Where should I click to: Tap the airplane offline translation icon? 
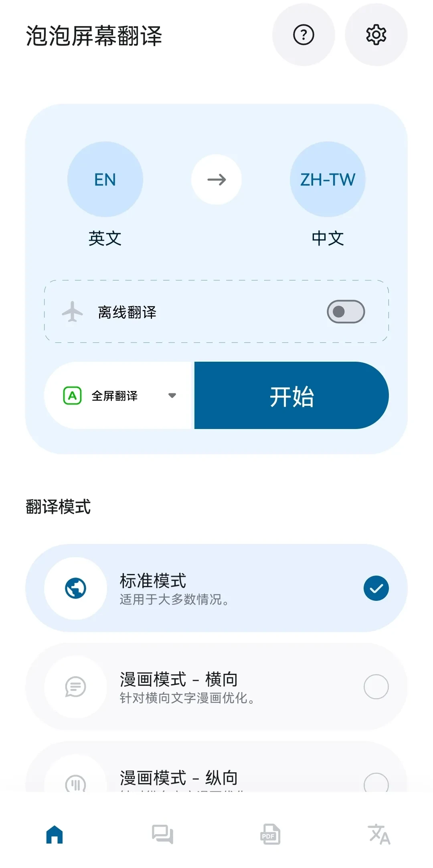[x=73, y=312]
